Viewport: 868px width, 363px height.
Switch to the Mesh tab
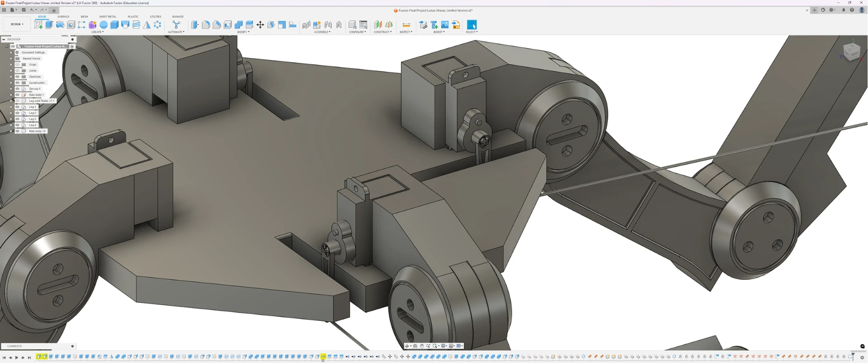[85, 17]
